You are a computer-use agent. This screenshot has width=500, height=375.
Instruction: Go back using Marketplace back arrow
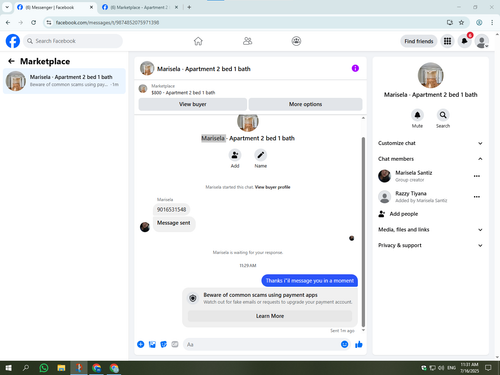click(11, 61)
